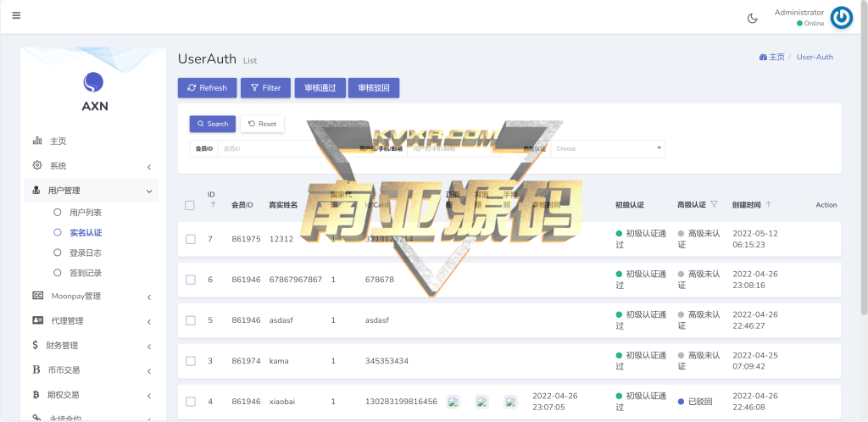Click the 财务管理 dollar icon
The height and width of the screenshot is (422, 868).
click(36, 345)
